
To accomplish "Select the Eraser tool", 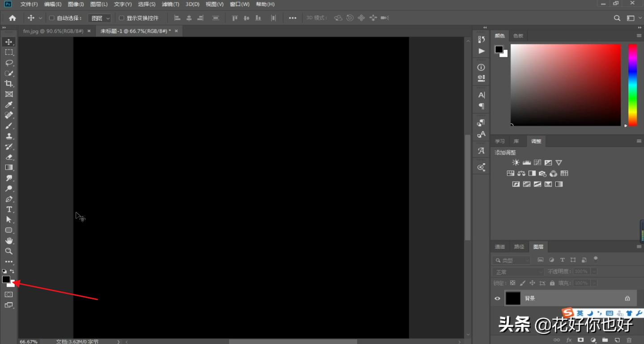I will pos(9,157).
